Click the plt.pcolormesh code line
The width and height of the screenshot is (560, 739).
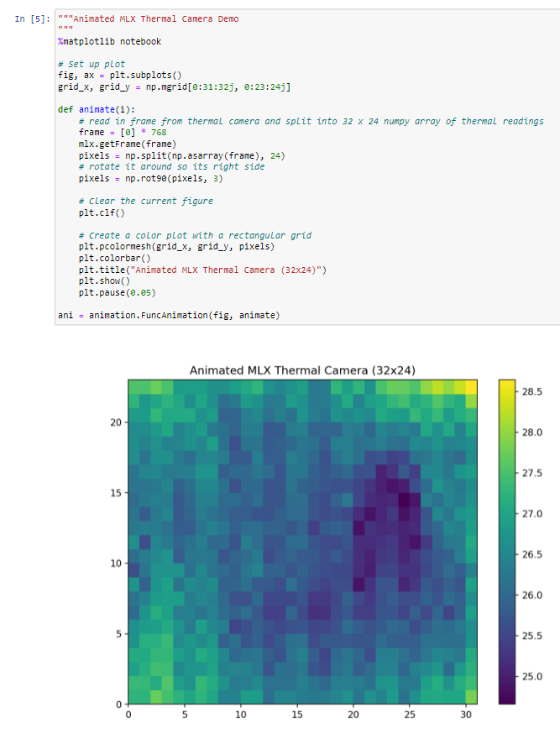176,247
